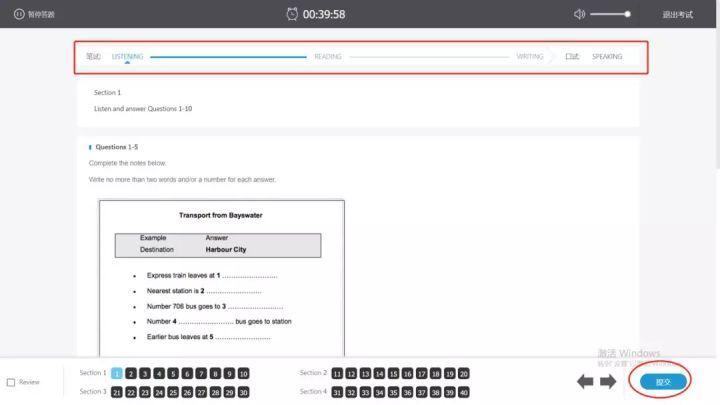Viewport: 720px width, 405px height.
Task: Submit answers with the blue button
Action: [x=663, y=382]
